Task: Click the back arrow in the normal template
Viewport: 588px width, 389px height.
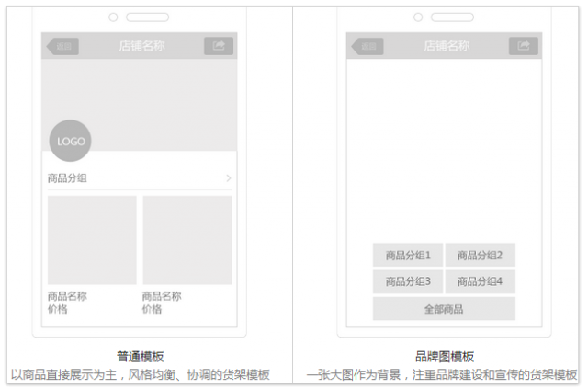Action: click(63, 46)
